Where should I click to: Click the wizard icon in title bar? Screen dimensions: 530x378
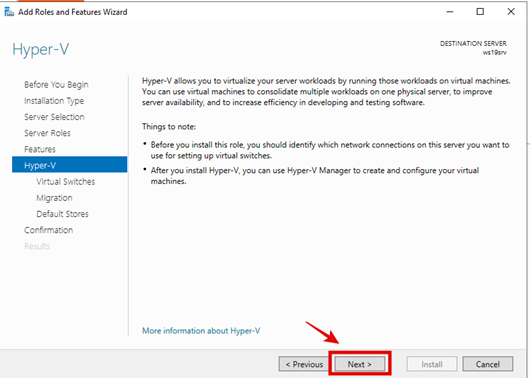[x=9, y=12]
